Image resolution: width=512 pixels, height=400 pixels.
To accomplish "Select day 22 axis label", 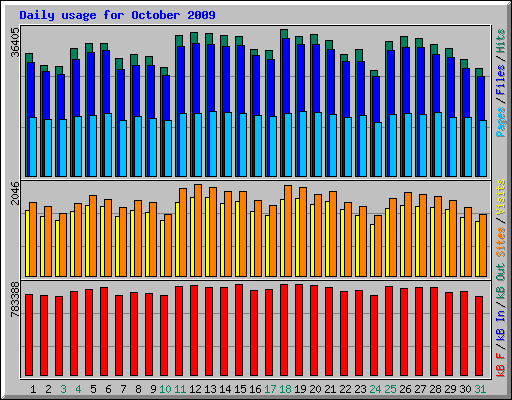I will pyautogui.click(x=345, y=389).
